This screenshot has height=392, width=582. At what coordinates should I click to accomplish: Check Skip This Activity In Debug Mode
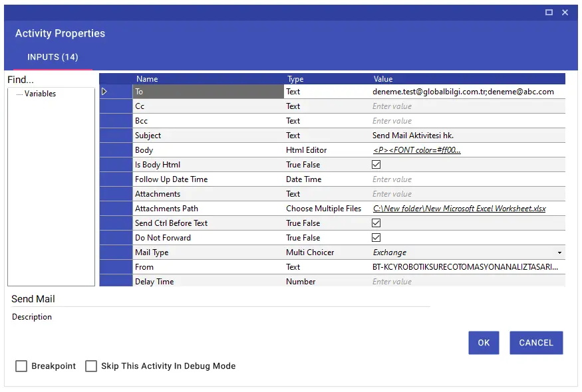tap(91, 366)
